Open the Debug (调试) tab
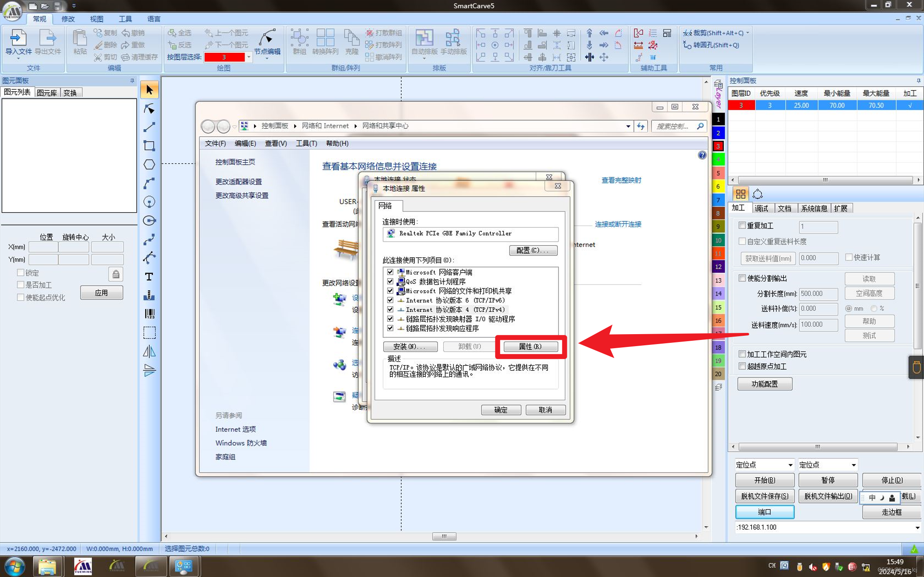Viewport: 924px width, 577px height. [761, 208]
